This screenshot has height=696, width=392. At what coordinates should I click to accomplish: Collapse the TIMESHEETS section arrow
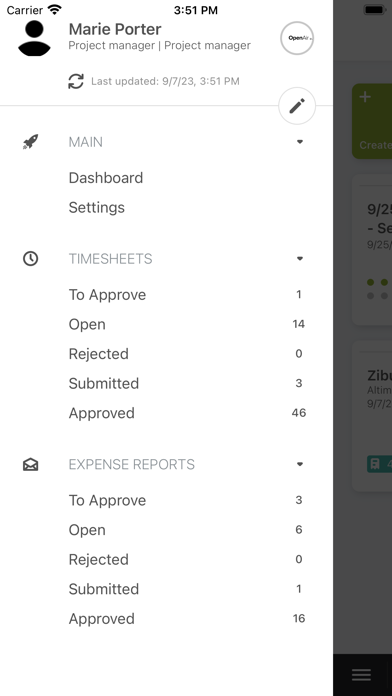[300, 259]
